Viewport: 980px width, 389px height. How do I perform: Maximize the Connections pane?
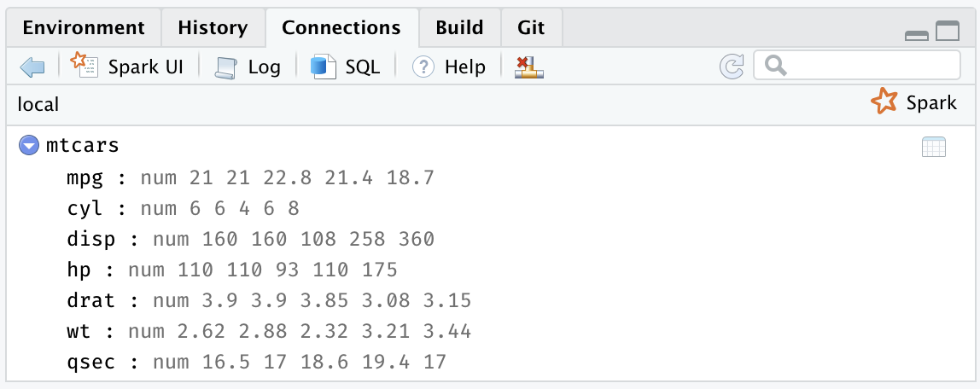tap(948, 31)
